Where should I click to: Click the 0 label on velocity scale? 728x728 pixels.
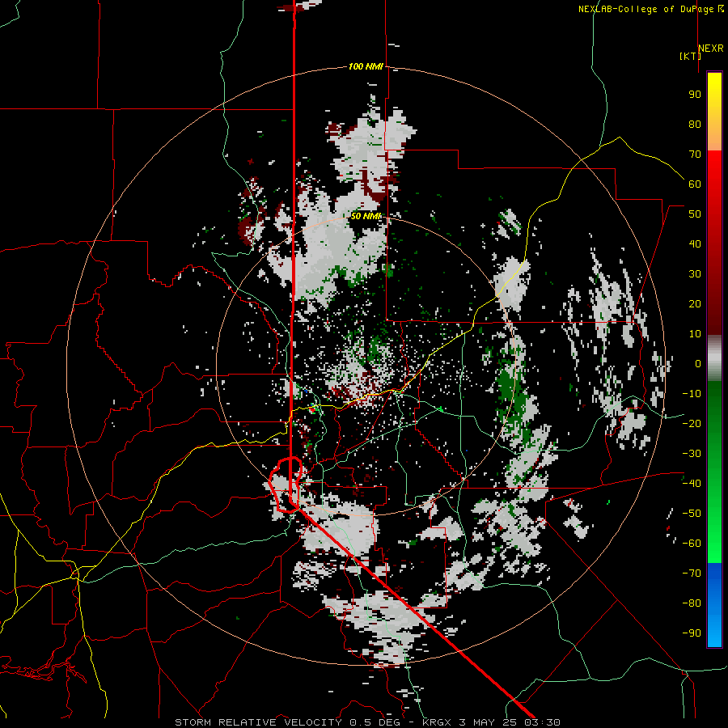(x=698, y=363)
